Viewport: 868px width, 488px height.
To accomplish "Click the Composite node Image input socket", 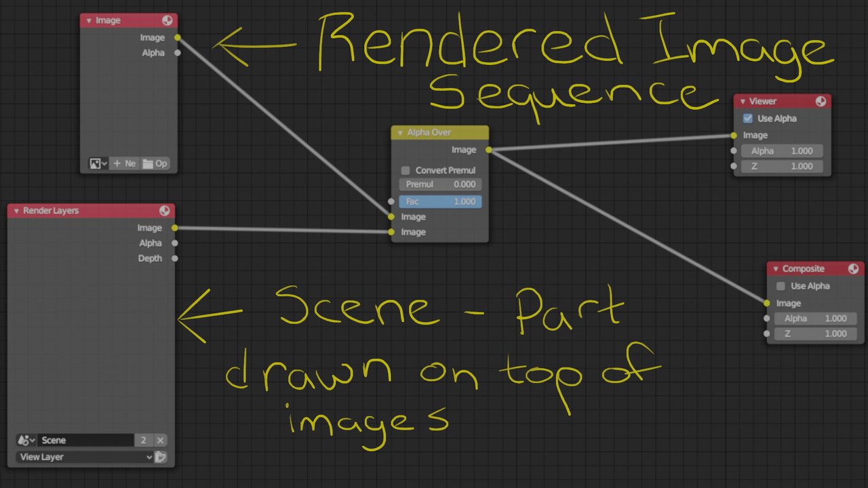I will [x=767, y=303].
